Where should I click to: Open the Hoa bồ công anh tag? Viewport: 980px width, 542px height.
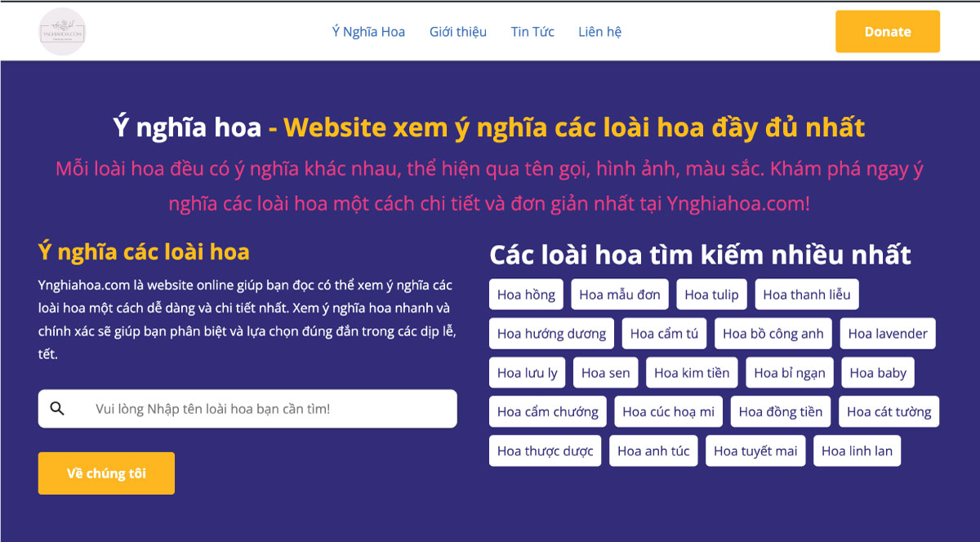point(773,334)
